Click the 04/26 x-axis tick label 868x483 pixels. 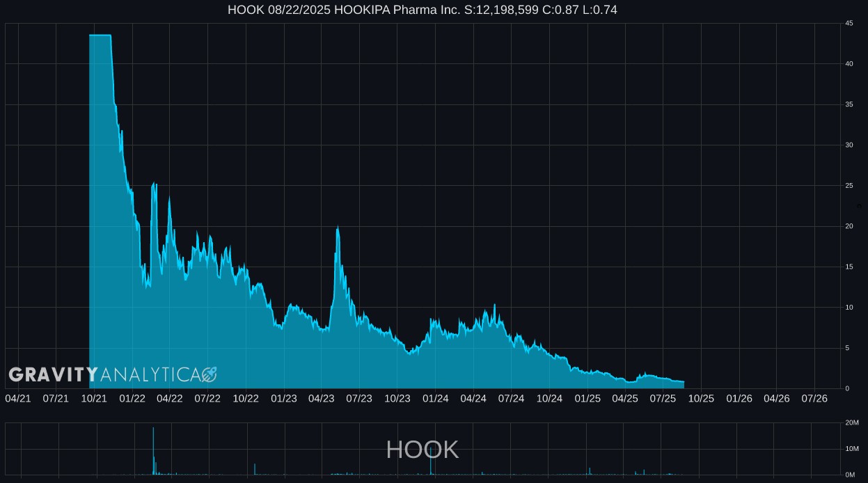[x=777, y=398]
